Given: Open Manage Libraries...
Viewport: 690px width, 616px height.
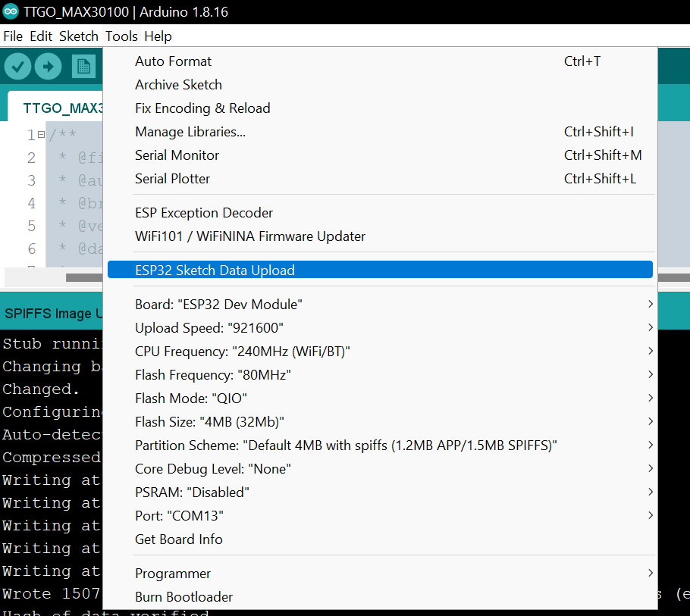Looking at the screenshot, I should tap(380, 132).
